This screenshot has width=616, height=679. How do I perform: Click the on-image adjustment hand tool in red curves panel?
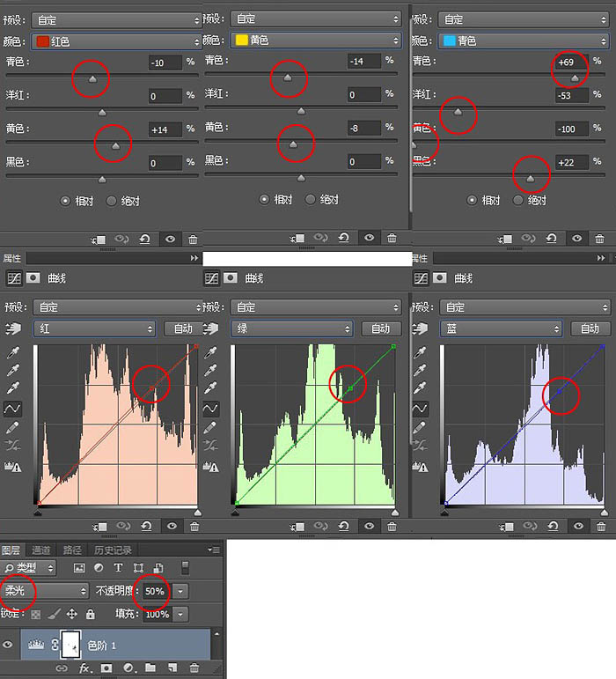click(x=13, y=329)
